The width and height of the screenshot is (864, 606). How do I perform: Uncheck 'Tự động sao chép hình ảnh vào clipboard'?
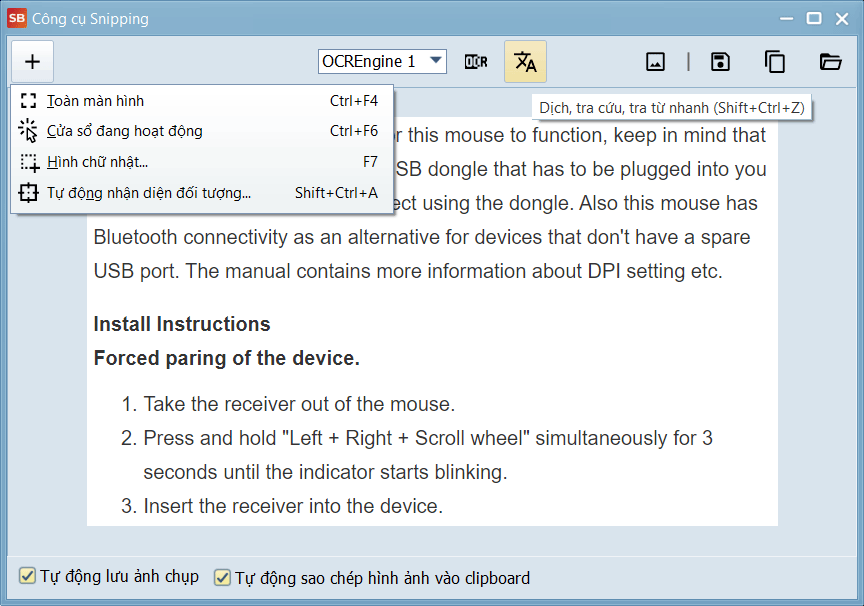tap(223, 578)
